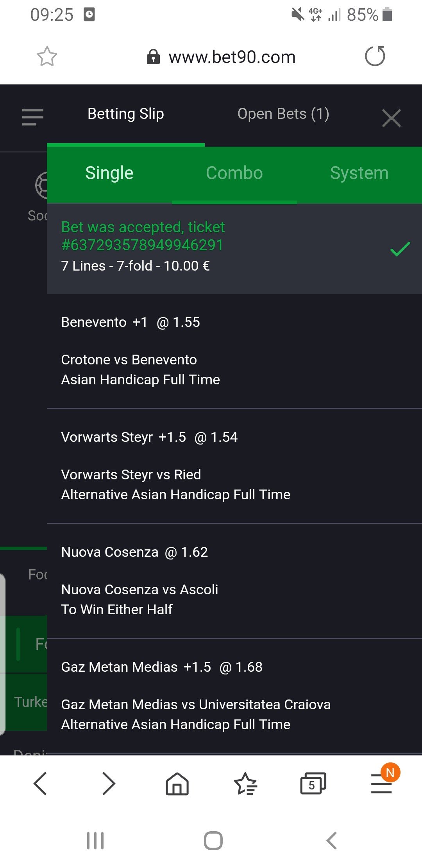Go back with browser back arrow
422x868 pixels.
pyautogui.click(x=41, y=784)
